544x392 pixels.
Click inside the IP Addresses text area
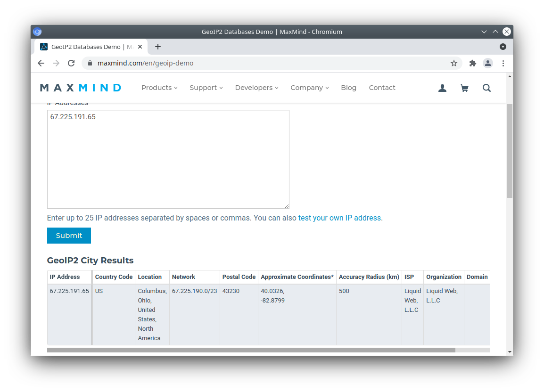(x=168, y=159)
